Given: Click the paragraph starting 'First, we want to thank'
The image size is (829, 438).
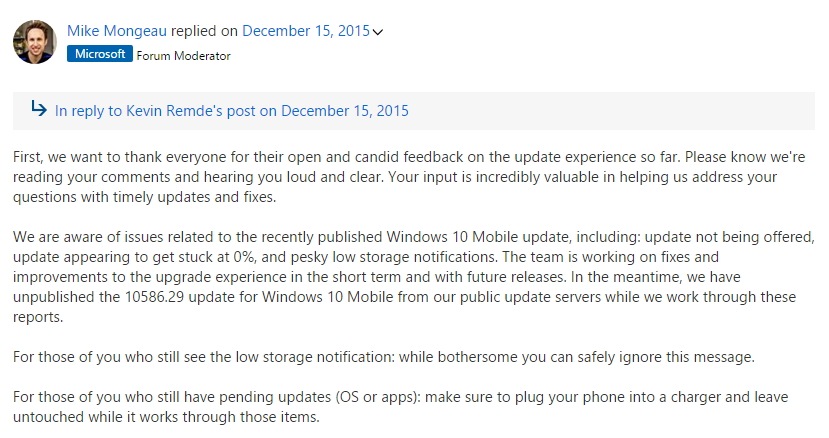Looking at the screenshot, I should 409,177.
